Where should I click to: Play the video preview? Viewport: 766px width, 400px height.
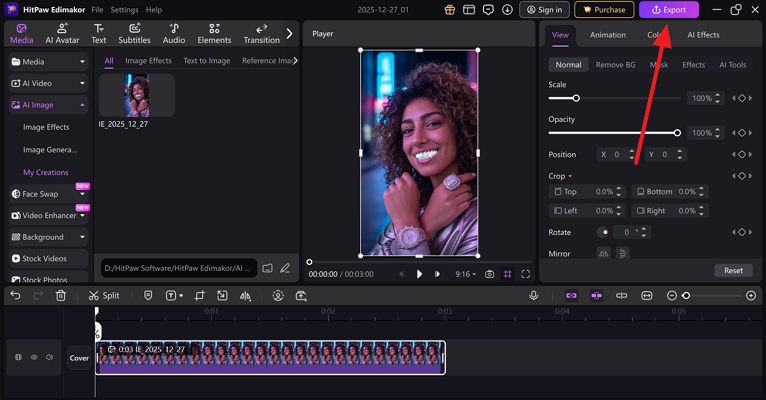(x=419, y=274)
